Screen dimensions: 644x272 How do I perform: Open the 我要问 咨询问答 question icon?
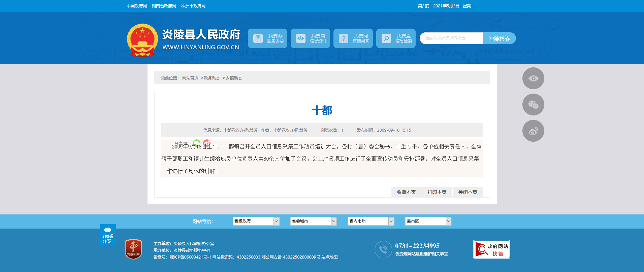click(344, 38)
